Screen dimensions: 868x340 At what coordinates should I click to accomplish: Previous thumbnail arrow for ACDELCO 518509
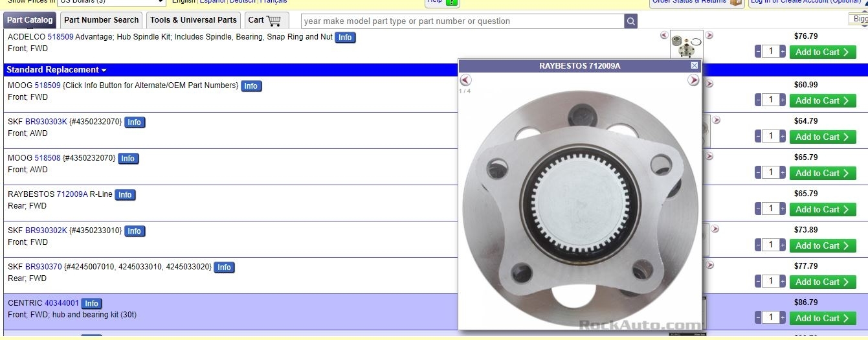pos(664,35)
